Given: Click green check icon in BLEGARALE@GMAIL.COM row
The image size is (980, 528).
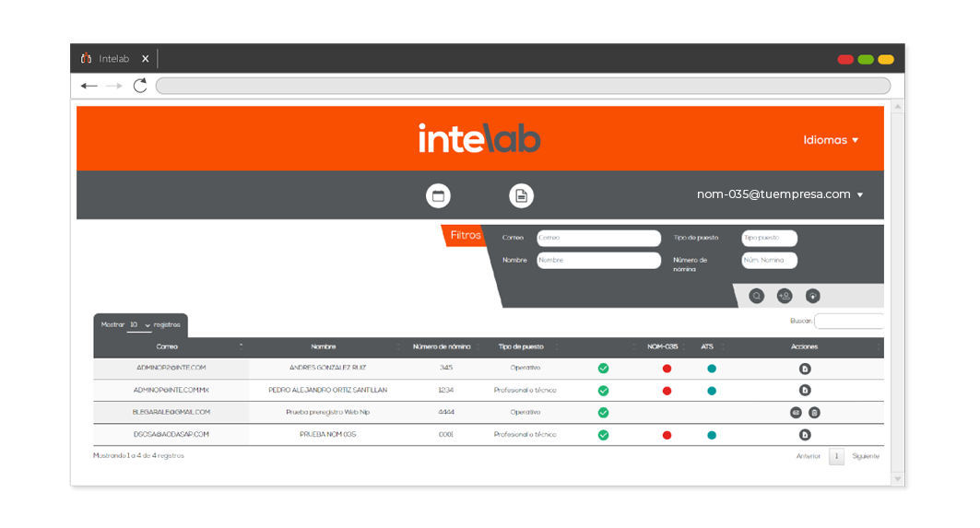Looking at the screenshot, I should (x=603, y=413).
